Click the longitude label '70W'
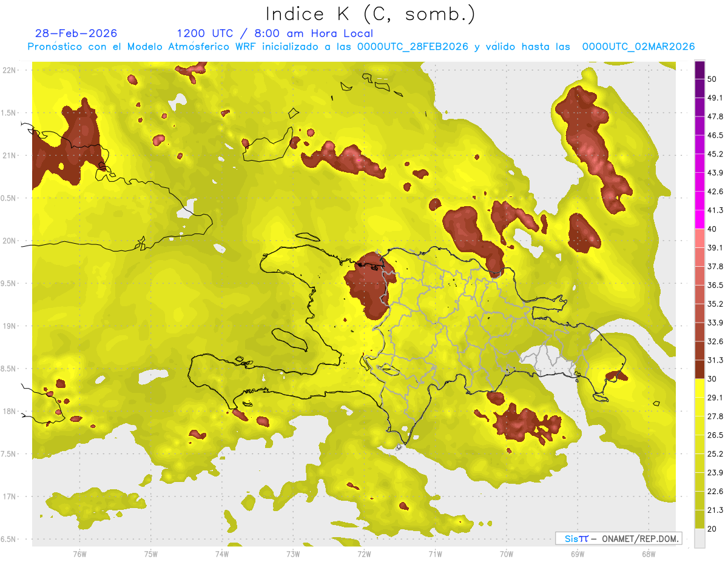 [x=507, y=554]
